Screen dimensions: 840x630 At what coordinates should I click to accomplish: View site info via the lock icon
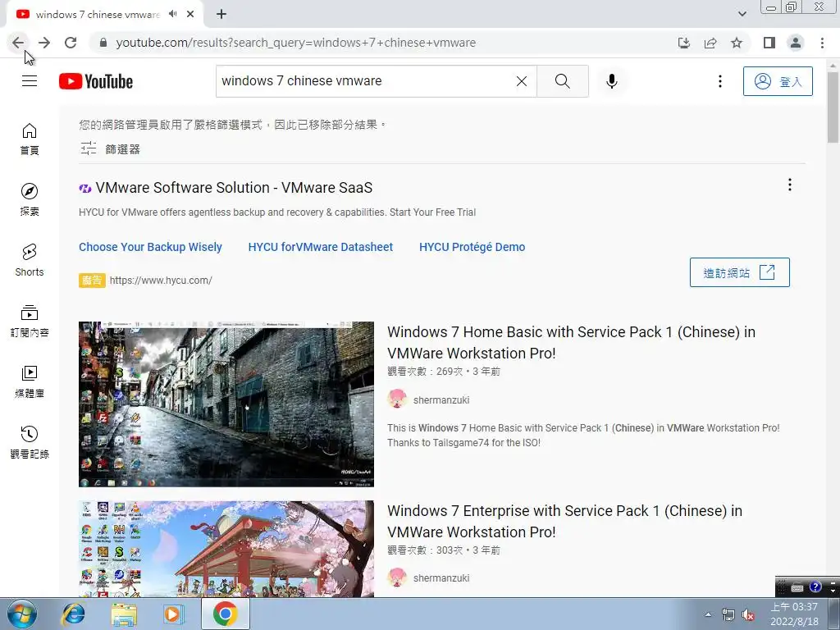[103, 43]
